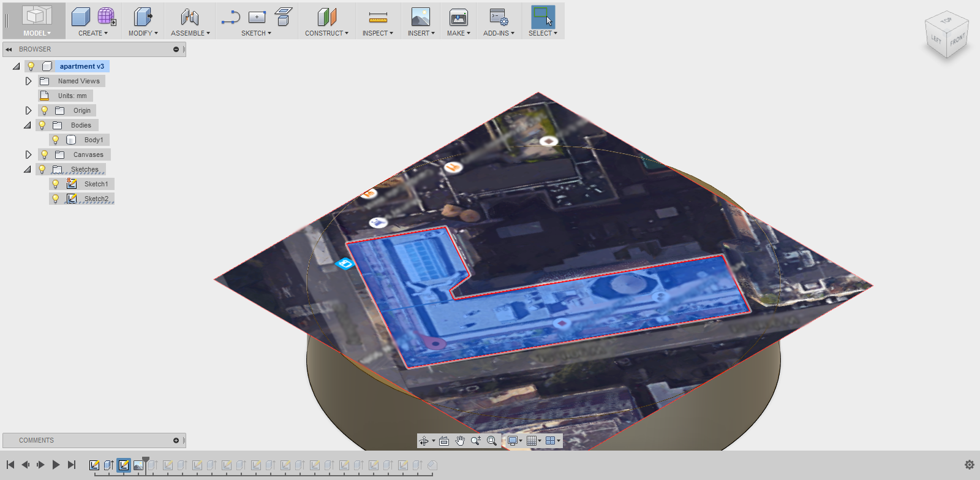Viewport: 980px width, 480px height.
Task: Select the Press Pull modify icon
Action: [143, 17]
